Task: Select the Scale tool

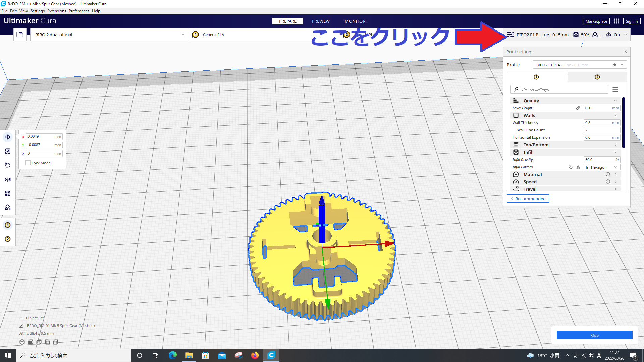Action: pyautogui.click(x=8, y=151)
